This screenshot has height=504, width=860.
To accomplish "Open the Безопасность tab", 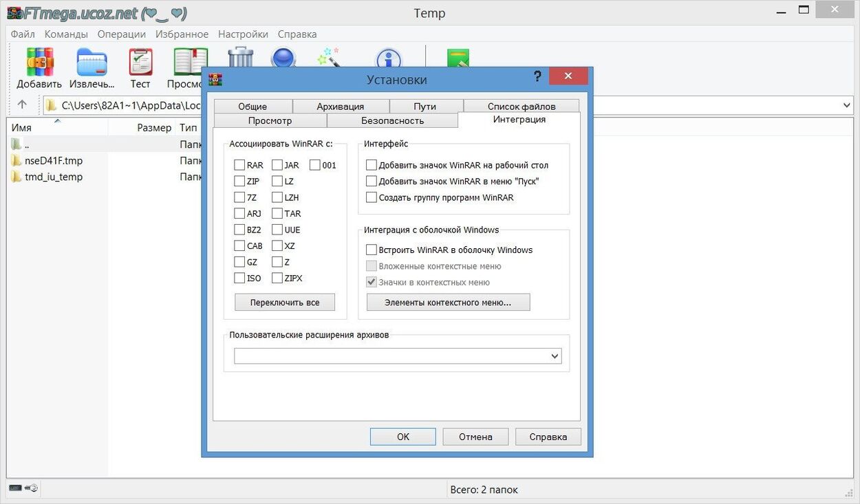I will pyautogui.click(x=392, y=121).
